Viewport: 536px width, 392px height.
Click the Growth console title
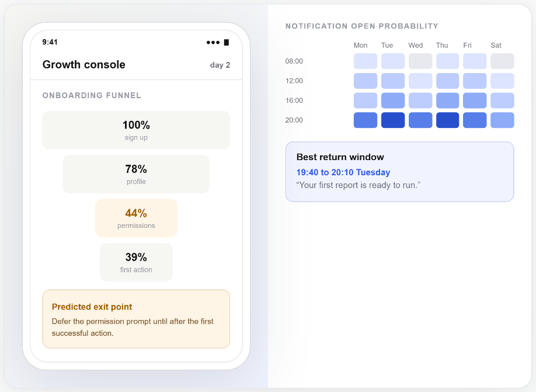pyautogui.click(x=83, y=65)
